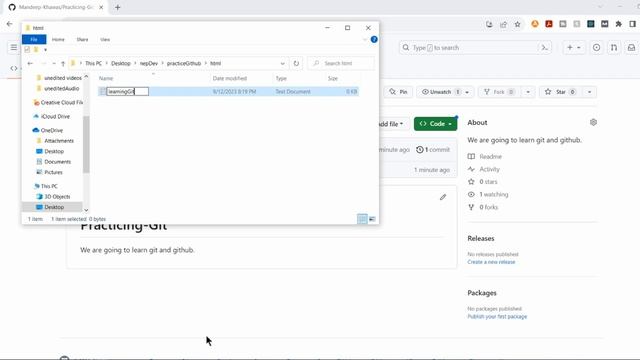Screen dimensions: 640x360
Task: Open the Home ribbon tab in Explorer
Action: (x=58, y=39)
